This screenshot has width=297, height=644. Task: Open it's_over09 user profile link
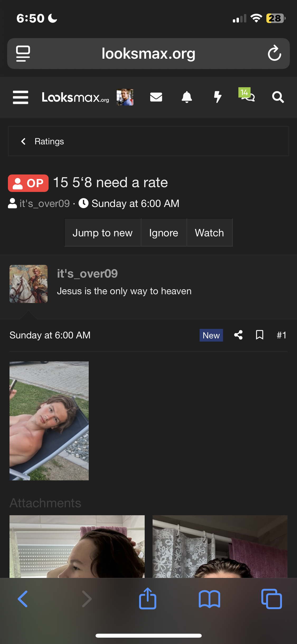coord(87,274)
